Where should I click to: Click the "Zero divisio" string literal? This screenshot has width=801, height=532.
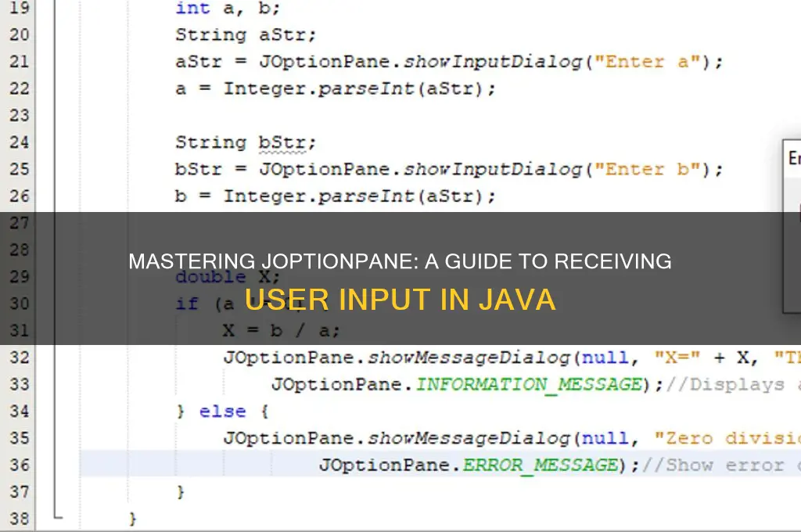click(727, 438)
